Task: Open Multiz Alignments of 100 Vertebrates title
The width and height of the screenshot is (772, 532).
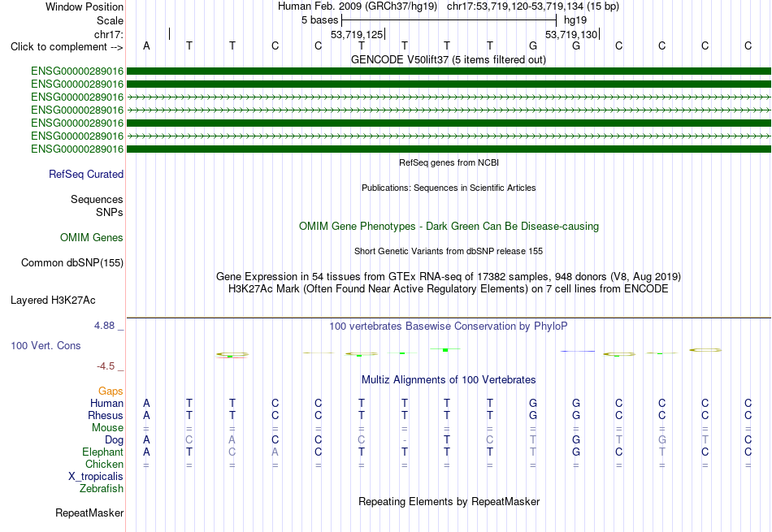Action: coord(449,380)
